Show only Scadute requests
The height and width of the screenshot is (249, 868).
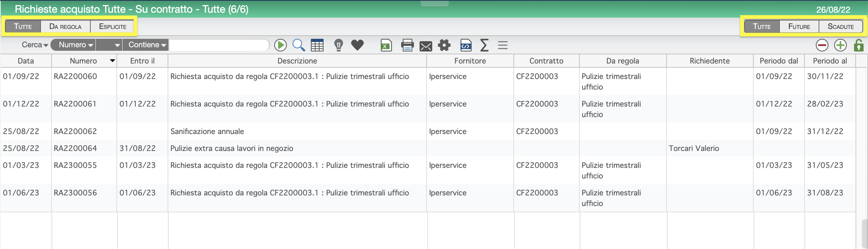coord(840,26)
